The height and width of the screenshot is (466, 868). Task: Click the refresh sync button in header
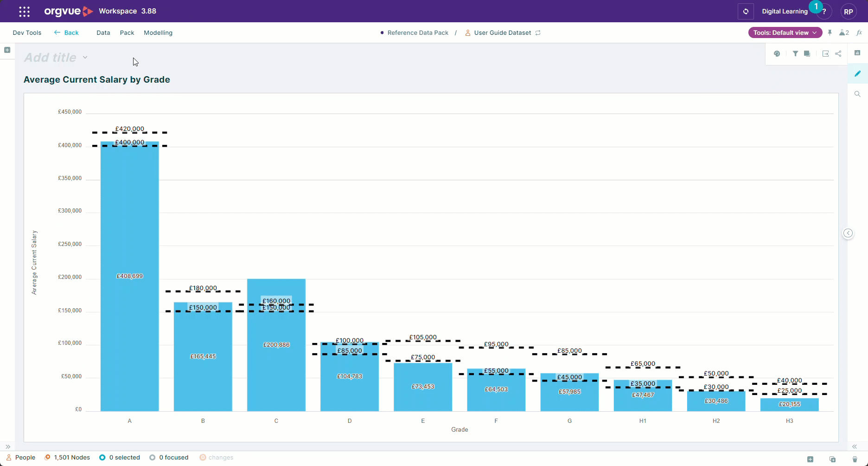pos(746,12)
